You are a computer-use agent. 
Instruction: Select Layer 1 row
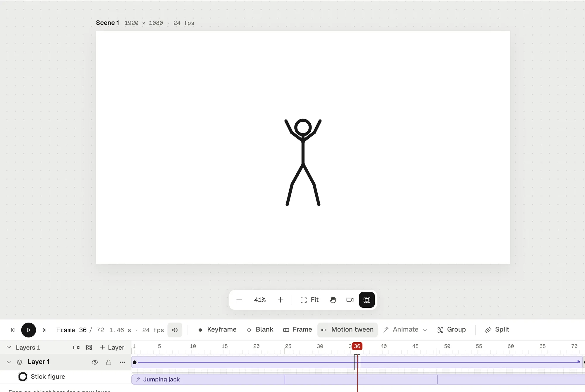[66, 362]
